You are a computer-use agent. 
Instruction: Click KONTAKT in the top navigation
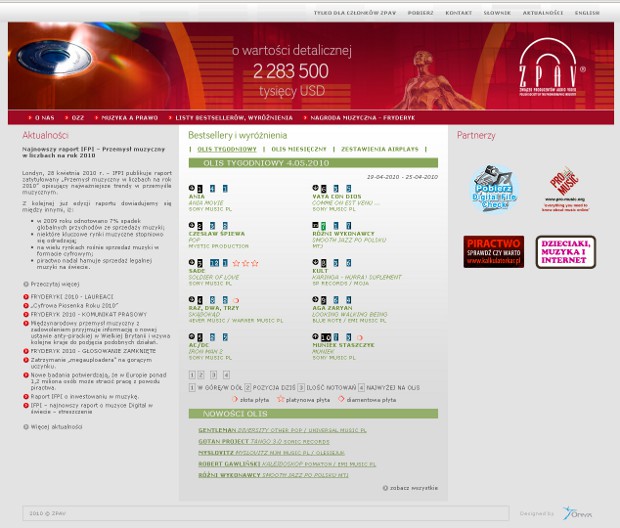coord(459,13)
